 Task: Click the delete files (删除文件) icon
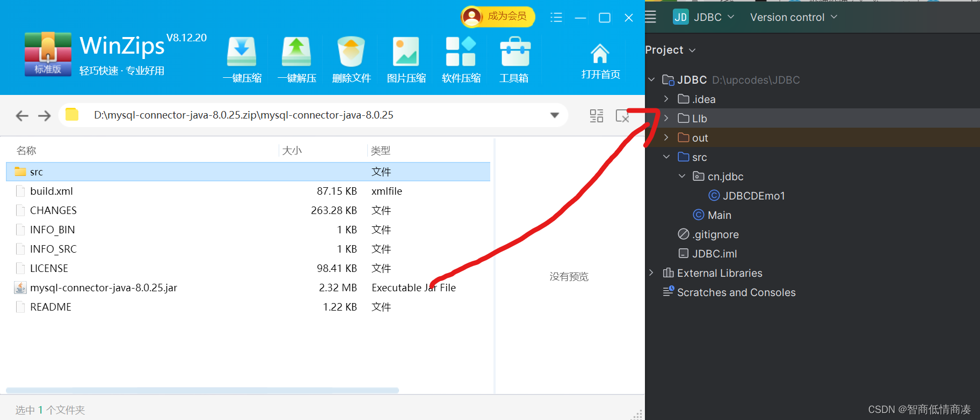[351, 60]
